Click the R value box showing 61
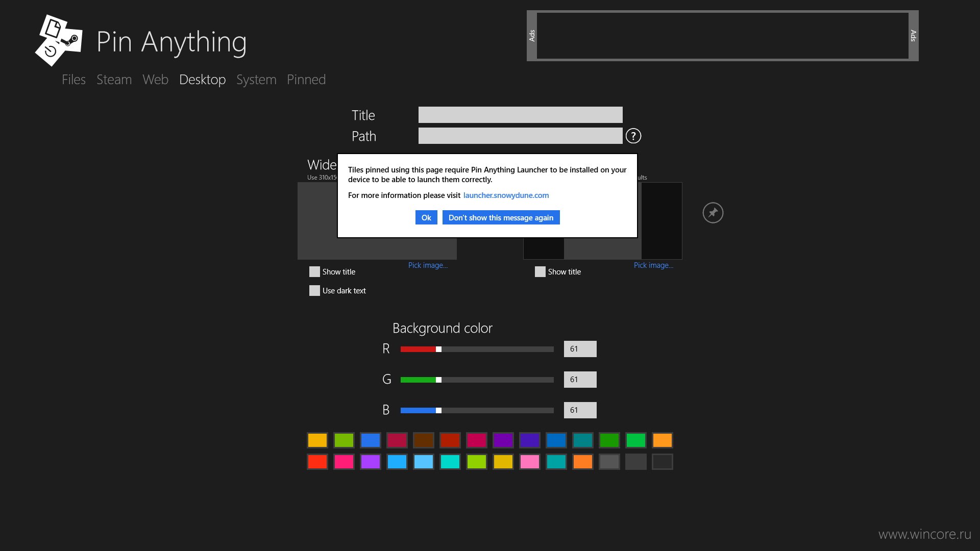 tap(580, 349)
